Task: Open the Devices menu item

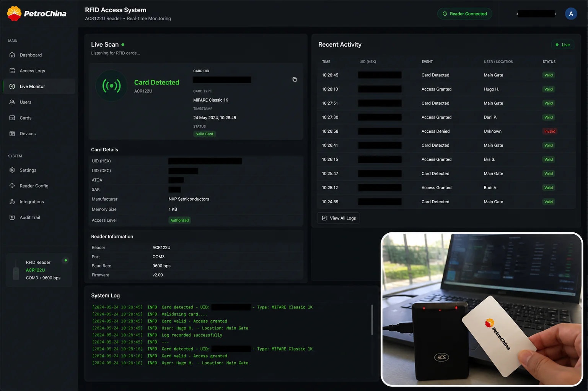Action: (x=39, y=133)
